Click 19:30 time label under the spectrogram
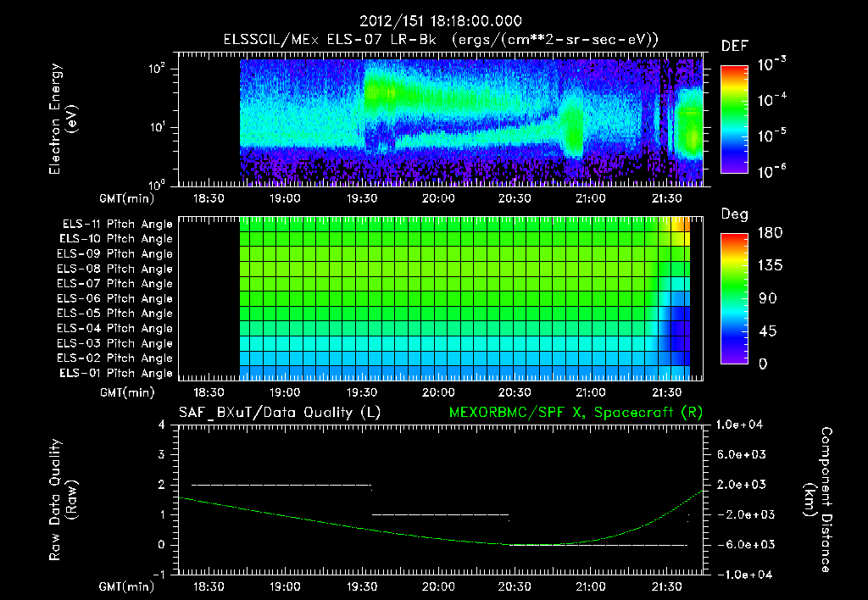This screenshot has width=868, height=600. coord(361,198)
